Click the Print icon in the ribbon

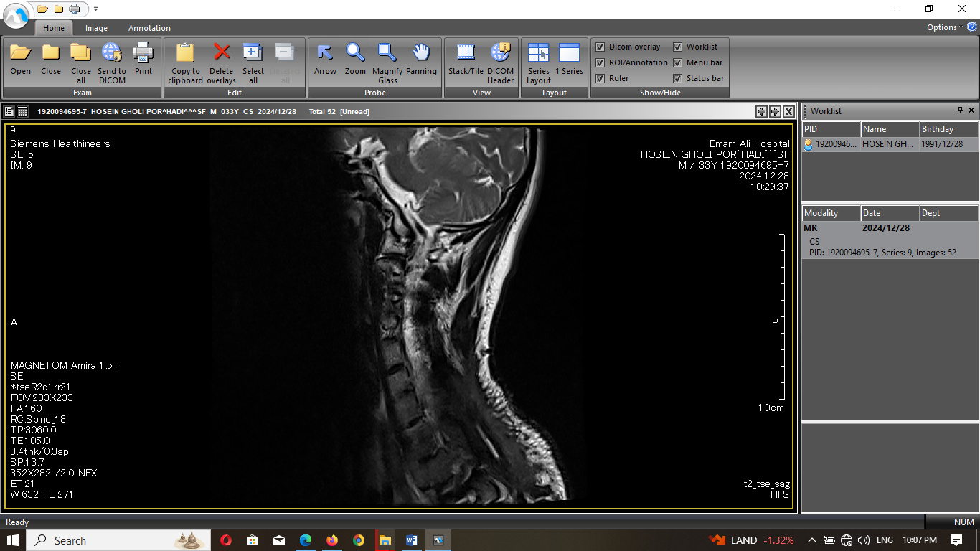pos(143,60)
